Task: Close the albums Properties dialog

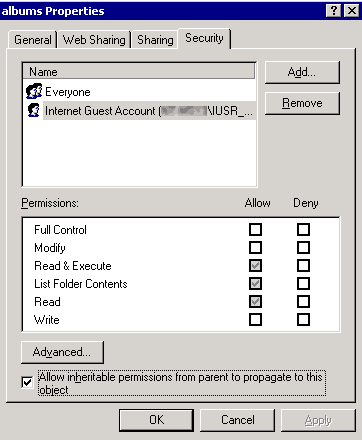Action: coord(352,11)
